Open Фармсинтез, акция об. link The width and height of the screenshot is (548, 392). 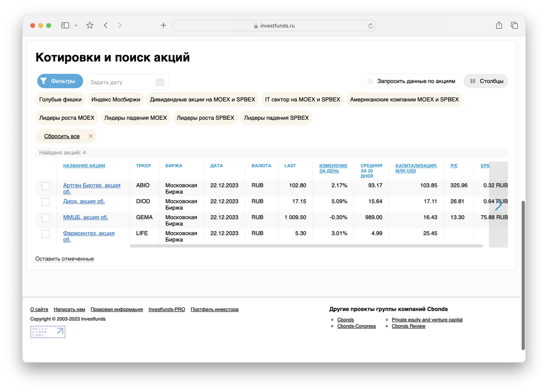click(89, 237)
